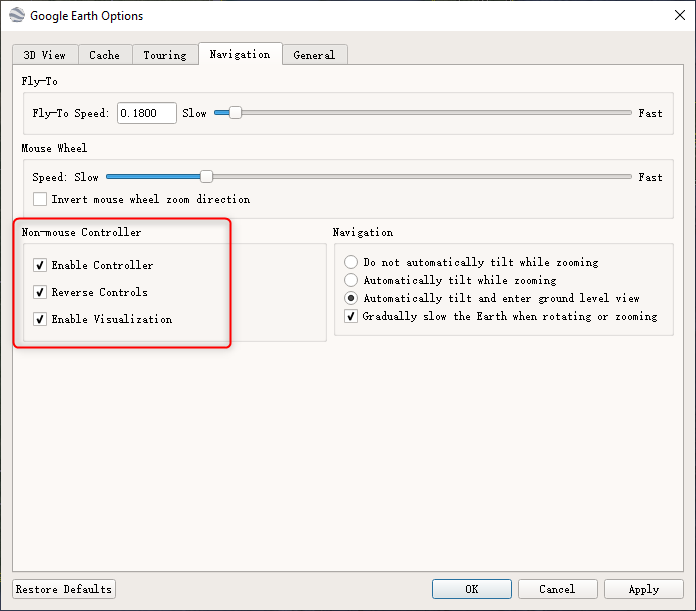Select the Navigation tab
696x611 pixels.
click(240, 54)
